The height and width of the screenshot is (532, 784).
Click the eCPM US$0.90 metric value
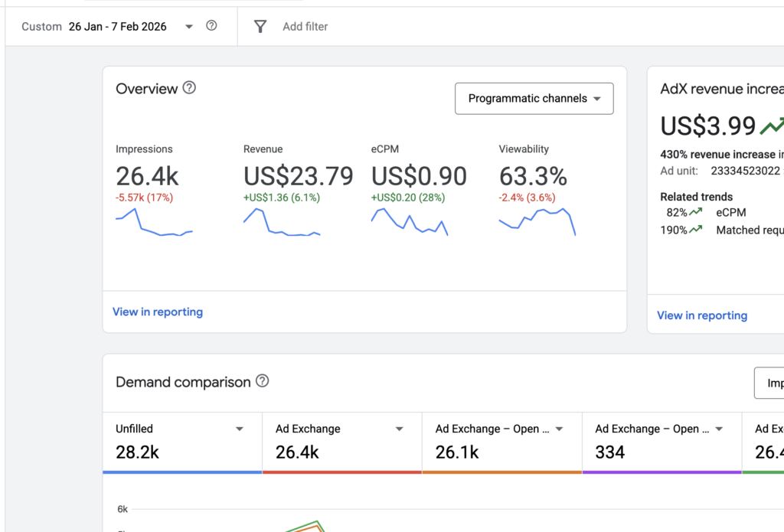419,177
